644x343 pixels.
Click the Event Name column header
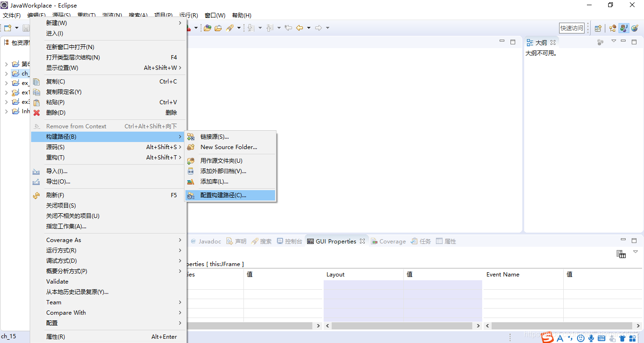point(523,275)
